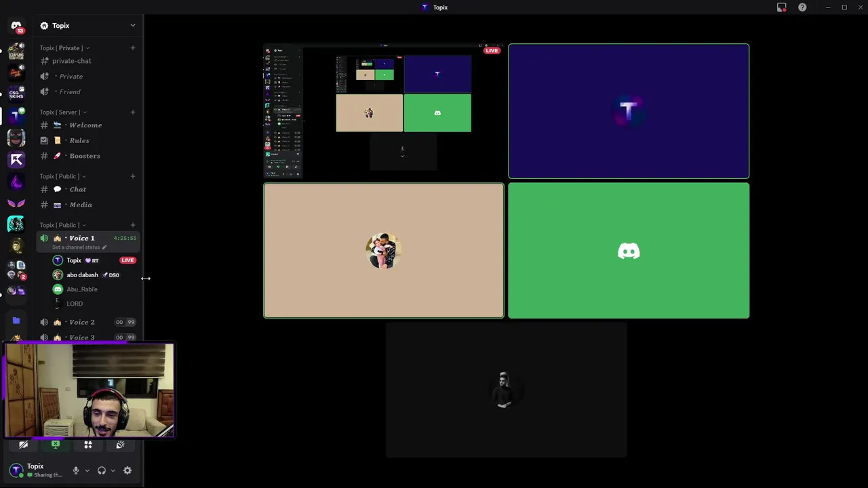Click the pencil icon beside channel status

(x=104, y=247)
